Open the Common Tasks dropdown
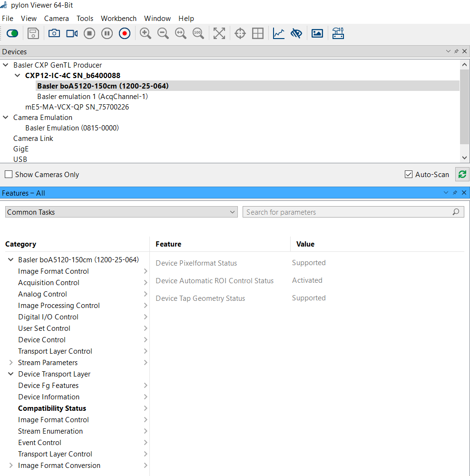 (x=121, y=212)
